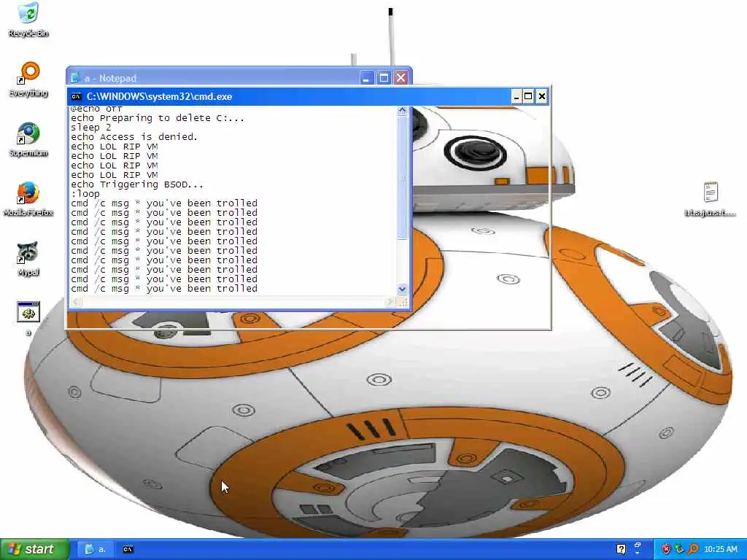Click the 'a - Notepad' title text
The height and width of the screenshot is (560, 747).
pos(111,78)
